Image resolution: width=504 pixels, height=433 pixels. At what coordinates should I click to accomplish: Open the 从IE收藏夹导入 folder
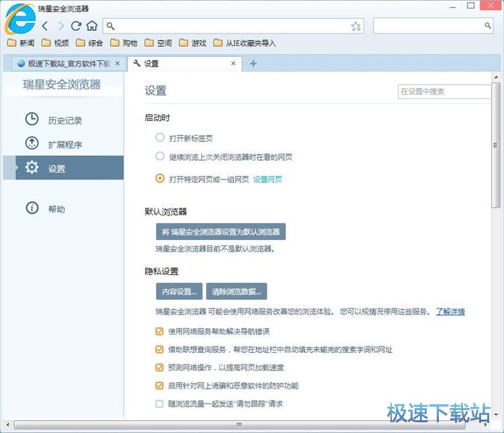click(x=245, y=43)
